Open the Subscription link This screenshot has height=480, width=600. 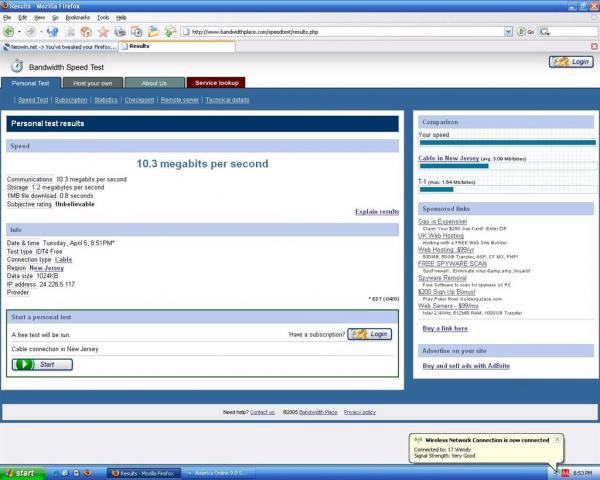(x=71, y=100)
